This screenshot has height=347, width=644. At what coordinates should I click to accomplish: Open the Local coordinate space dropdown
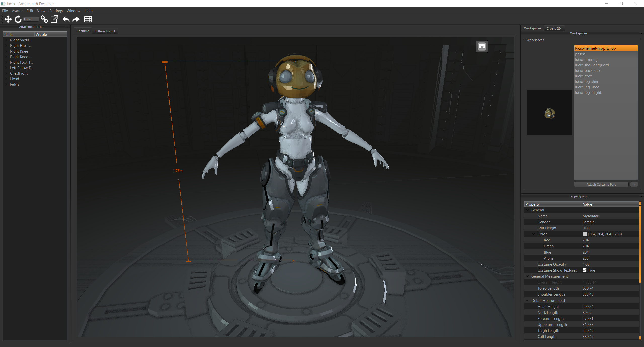click(31, 19)
